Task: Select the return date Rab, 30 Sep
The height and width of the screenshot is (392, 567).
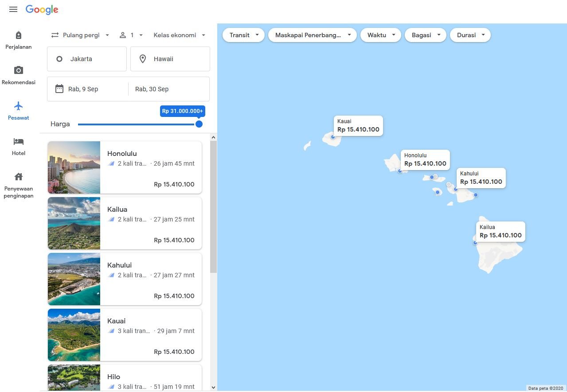Action: [152, 89]
